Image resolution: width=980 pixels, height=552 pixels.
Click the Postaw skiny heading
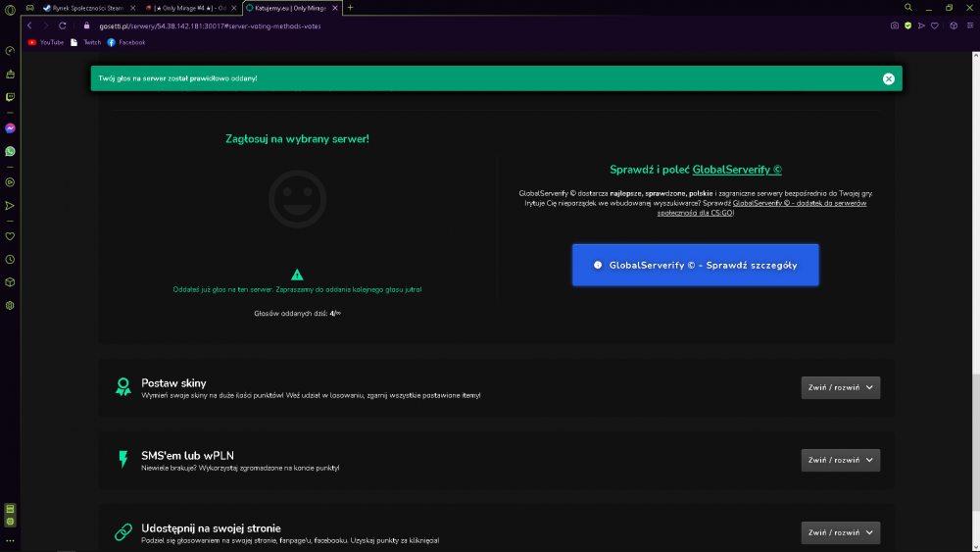[x=173, y=383]
